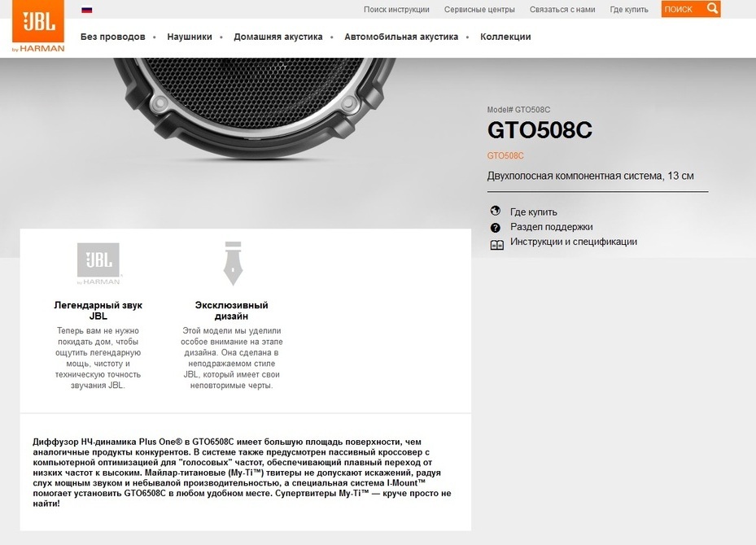Expand the Наушники menu
The image size is (756, 545).
(190, 37)
